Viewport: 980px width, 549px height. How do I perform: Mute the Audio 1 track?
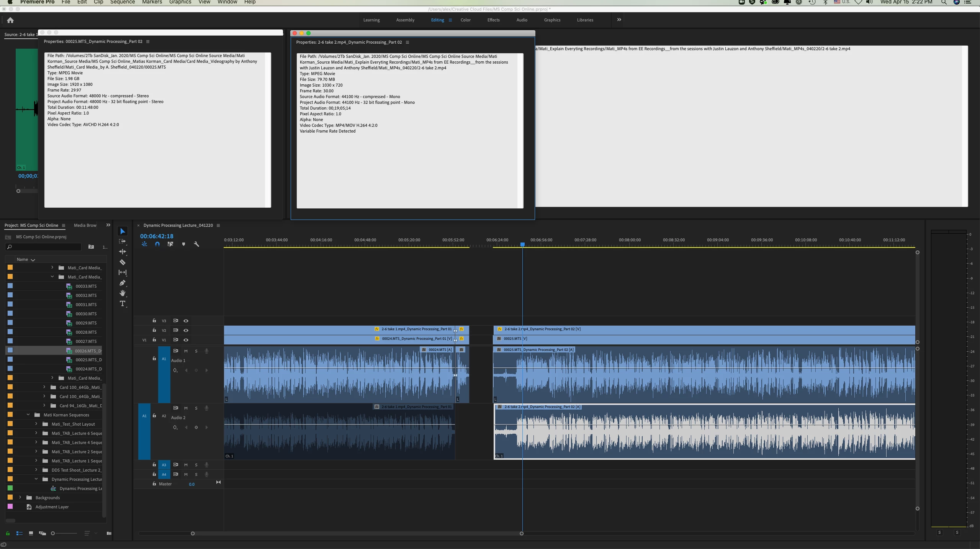click(x=186, y=351)
